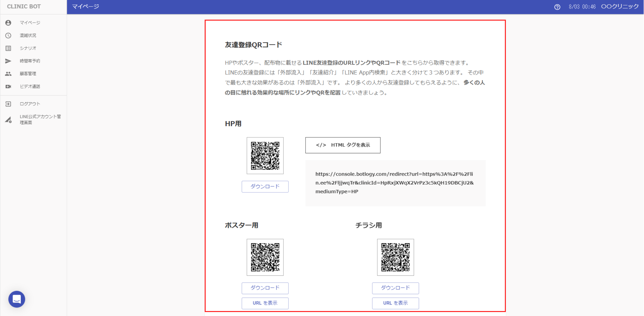Click the ログアウト exit icon
Viewport: 644px width, 316px height.
tap(8, 104)
